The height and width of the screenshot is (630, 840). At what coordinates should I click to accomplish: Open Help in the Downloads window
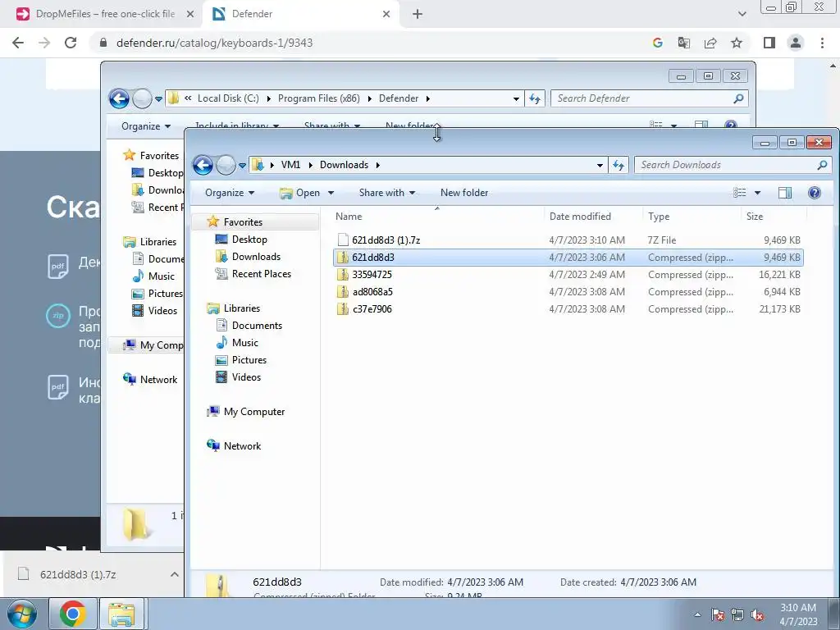coord(815,193)
